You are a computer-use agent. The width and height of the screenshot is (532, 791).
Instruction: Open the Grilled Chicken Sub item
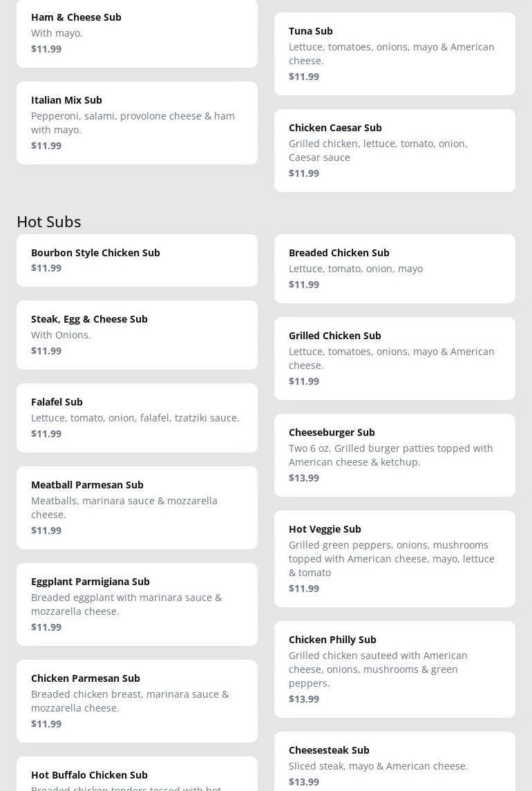[x=395, y=358]
